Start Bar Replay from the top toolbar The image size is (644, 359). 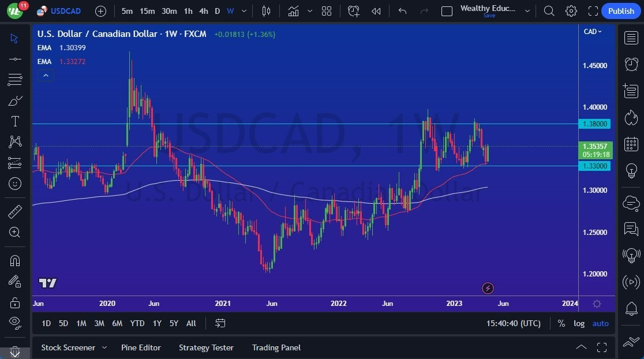point(376,11)
